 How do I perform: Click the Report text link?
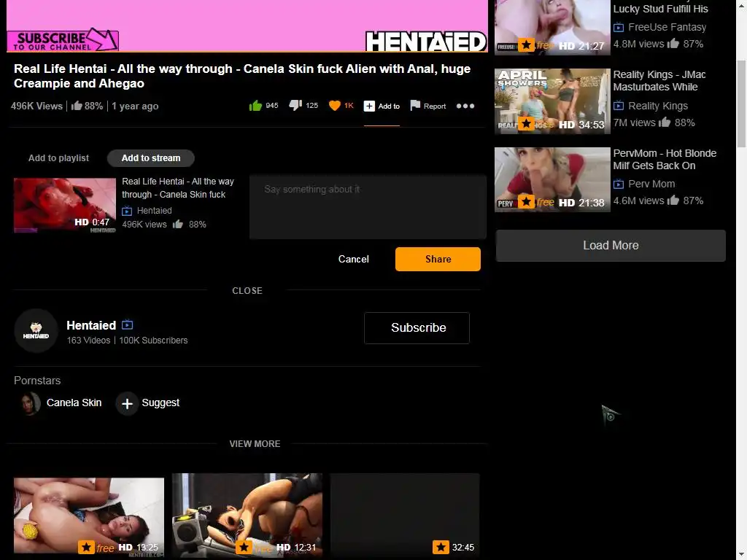coord(435,106)
